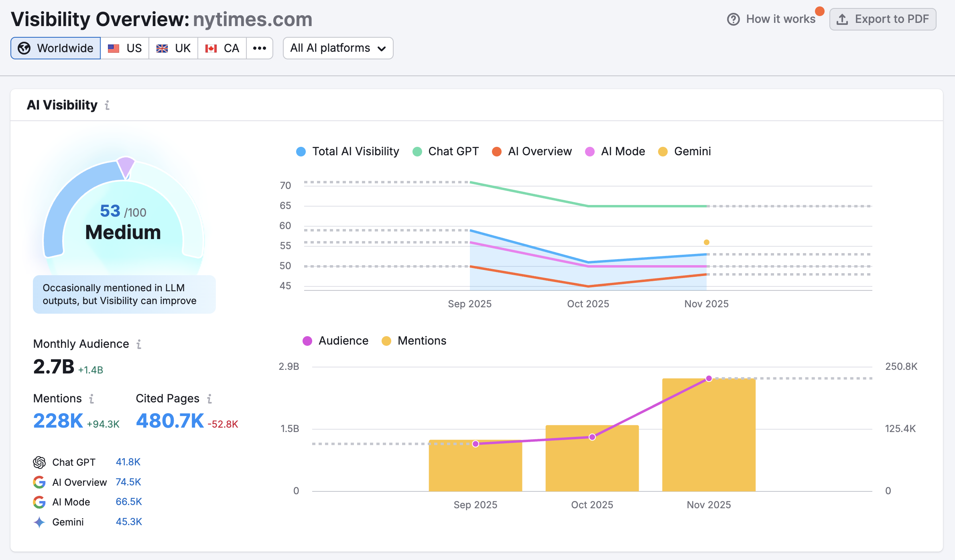Open the 74.5K AI Overview mentions link
This screenshot has width=955, height=560.
click(x=128, y=482)
